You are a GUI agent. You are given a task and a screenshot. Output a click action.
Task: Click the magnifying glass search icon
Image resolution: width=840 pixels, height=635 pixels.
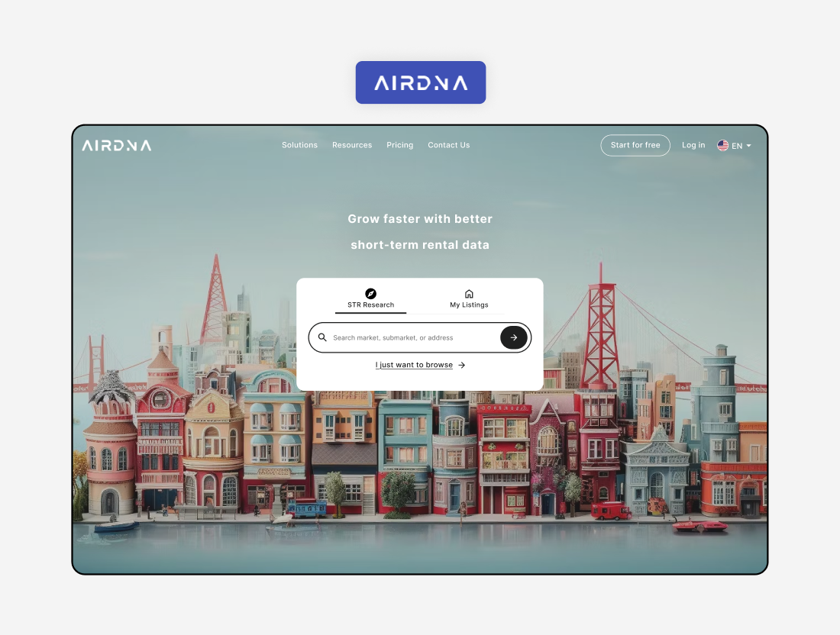pyautogui.click(x=322, y=337)
